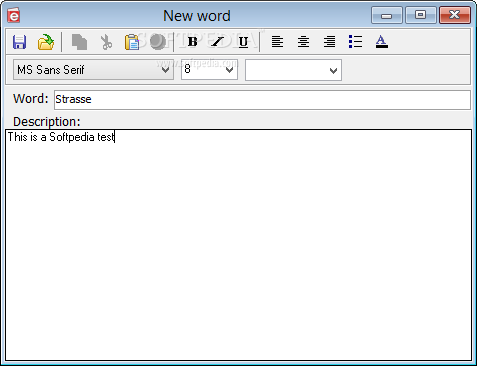Open file with the folder icon
The image size is (477, 366).
[x=46, y=42]
